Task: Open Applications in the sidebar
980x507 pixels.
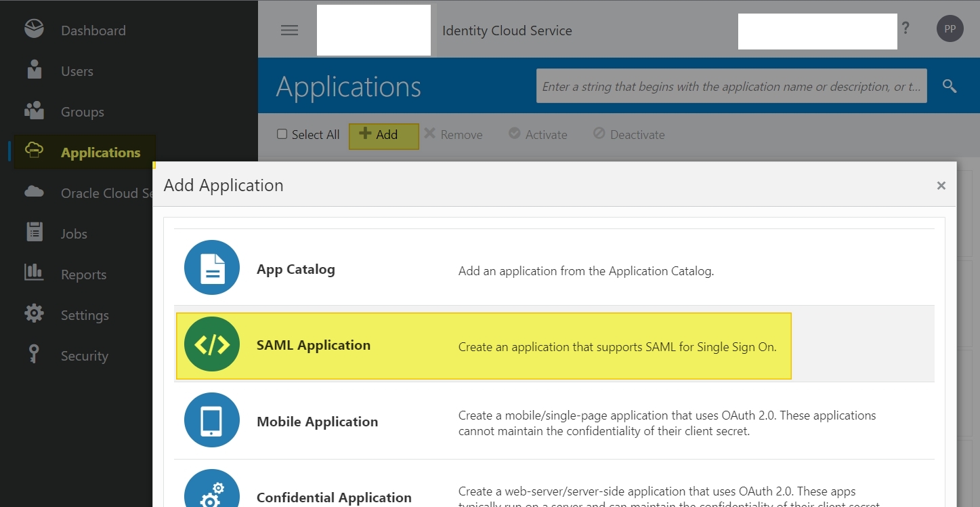Action: point(100,153)
